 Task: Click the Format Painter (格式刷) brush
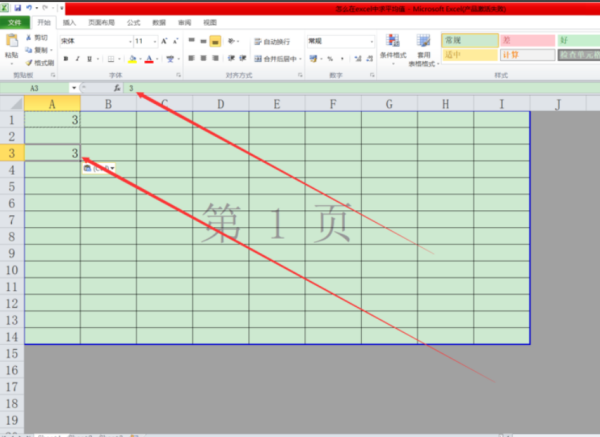(x=29, y=62)
